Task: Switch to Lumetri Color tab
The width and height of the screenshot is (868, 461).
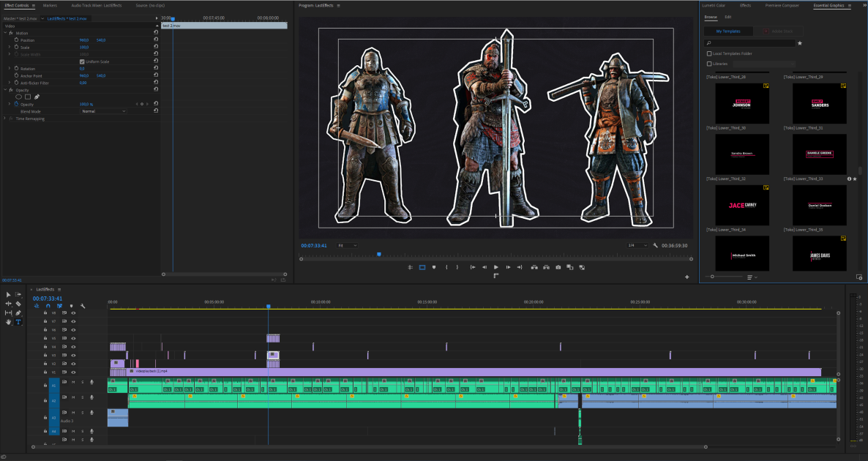Action: pos(714,6)
